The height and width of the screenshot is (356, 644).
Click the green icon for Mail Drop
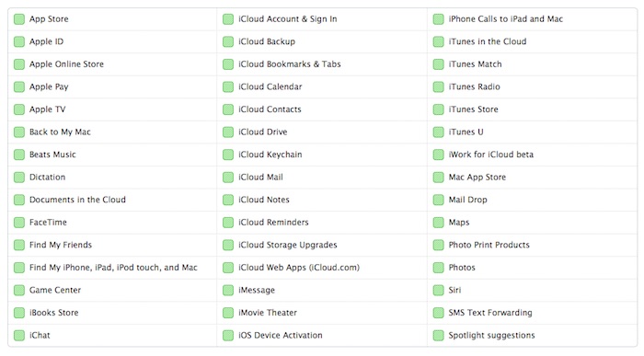point(439,200)
